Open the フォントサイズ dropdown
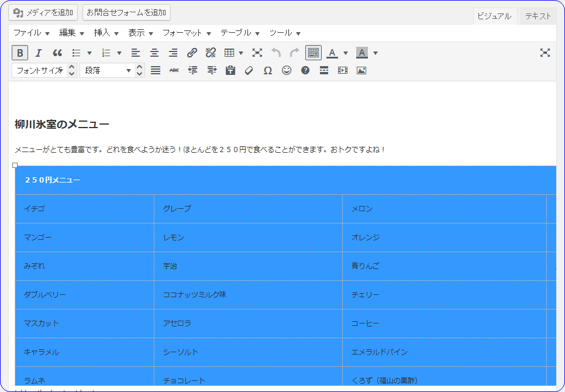Image resolution: width=565 pixels, height=392 pixels. [40, 70]
